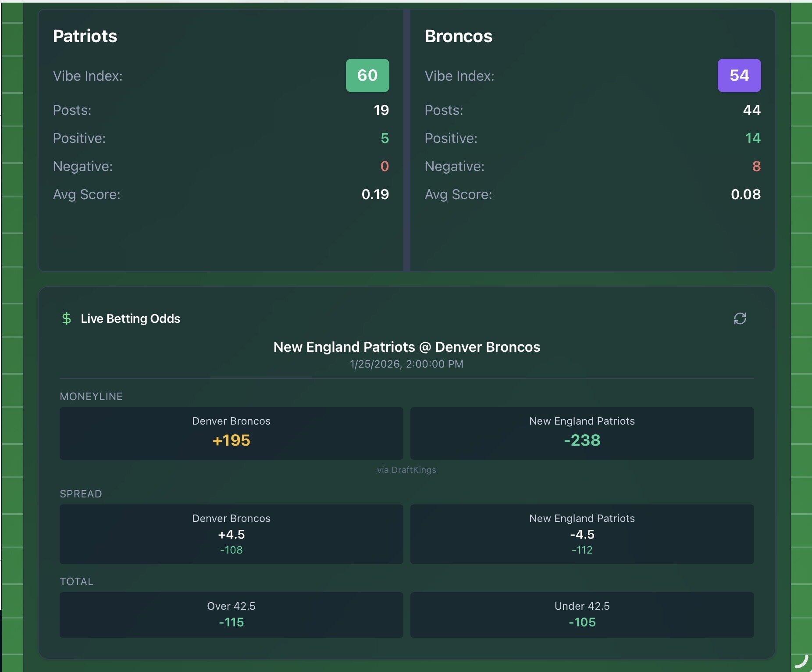Select New England Patriots -238 moneyline
Image resolution: width=812 pixels, height=672 pixels.
pyautogui.click(x=582, y=433)
